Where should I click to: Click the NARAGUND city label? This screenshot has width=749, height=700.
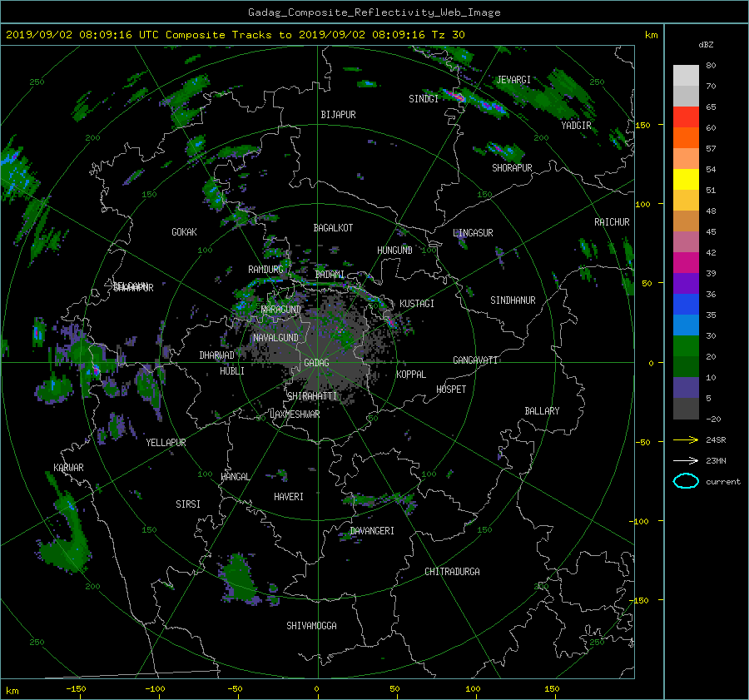(x=281, y=310)
